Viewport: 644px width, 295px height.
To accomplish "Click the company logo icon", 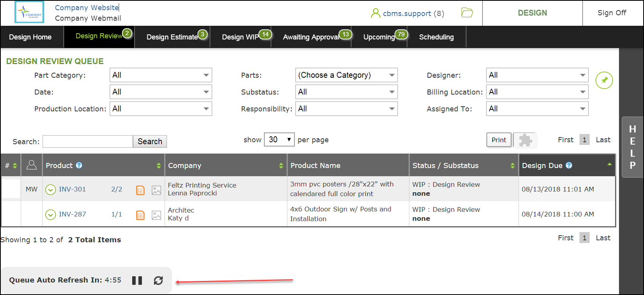I will 29,12.
